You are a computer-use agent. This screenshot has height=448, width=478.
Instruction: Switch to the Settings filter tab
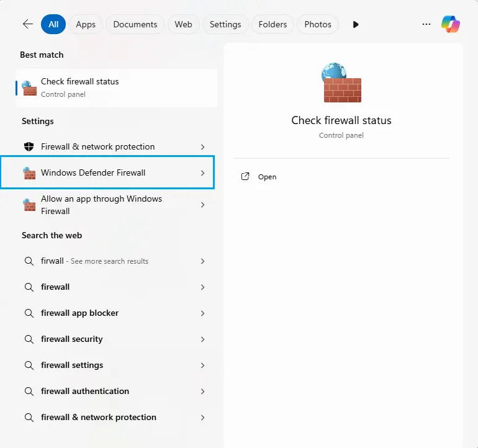tap(225, 24)
